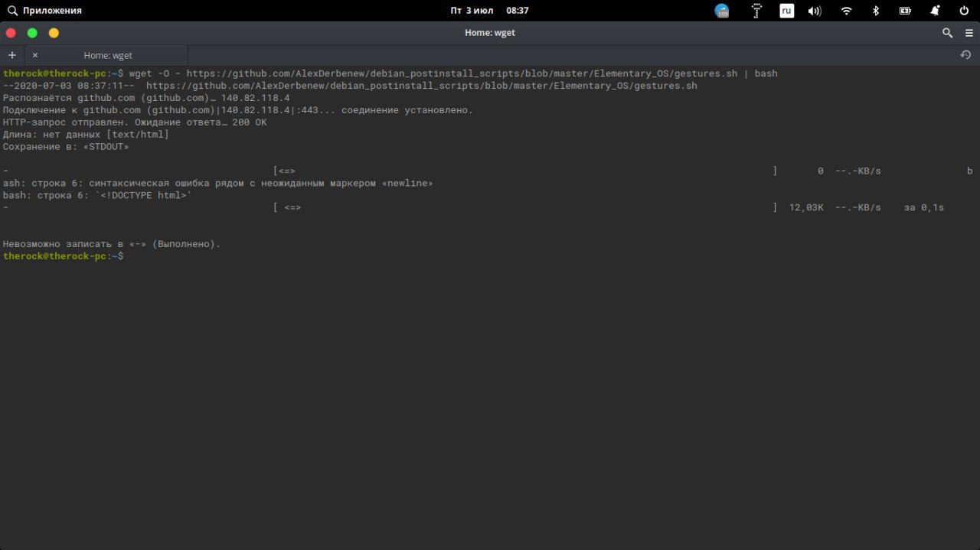The image size is (980, 550).
Task: Open the Bluetooth indicator
Action: click(876, 11)
